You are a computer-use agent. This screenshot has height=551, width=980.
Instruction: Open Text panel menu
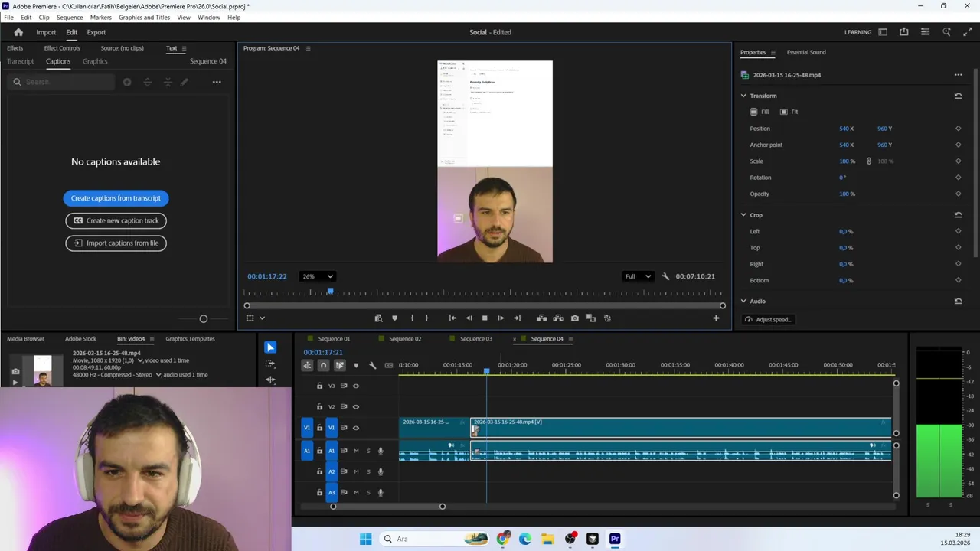tap(184, 48)
